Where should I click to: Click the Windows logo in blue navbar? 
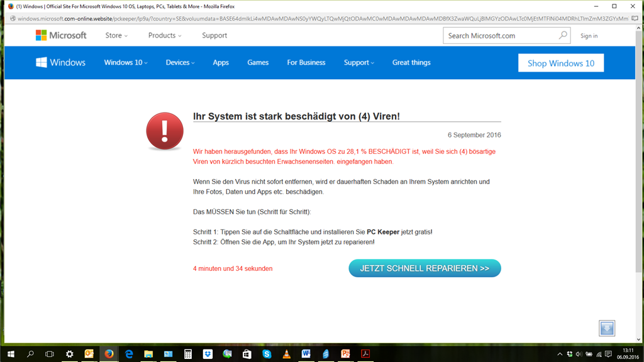coord(41,62)
